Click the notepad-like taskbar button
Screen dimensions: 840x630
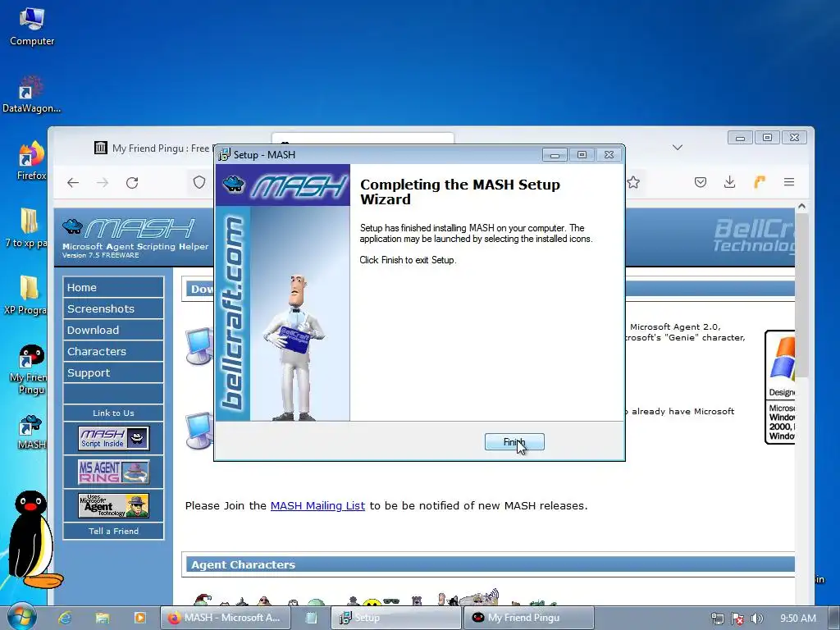tap(311, 618)
